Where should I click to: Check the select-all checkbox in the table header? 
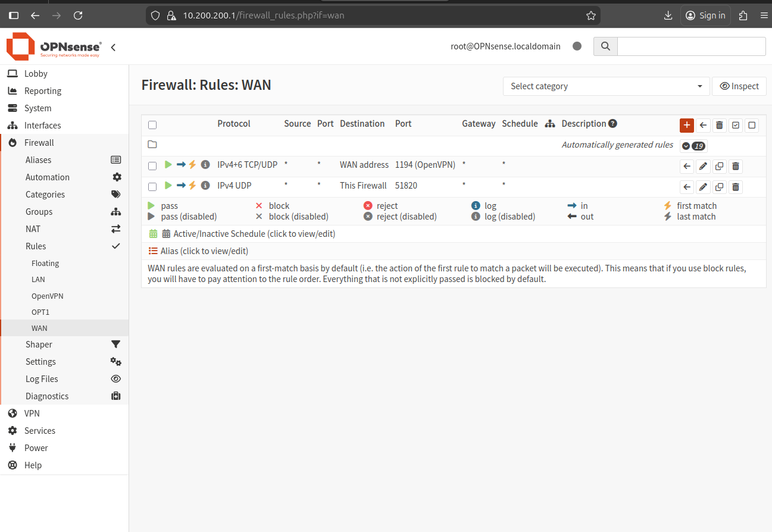(x=152, y=124)
